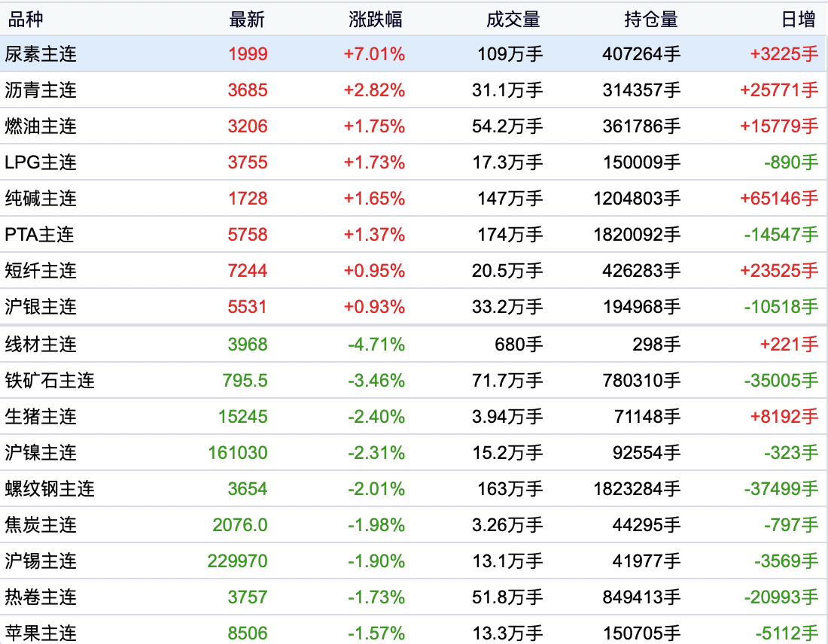This screenshot has width=828, height=644.
Task: Click the 最新 column header
Action: (248, 20)
